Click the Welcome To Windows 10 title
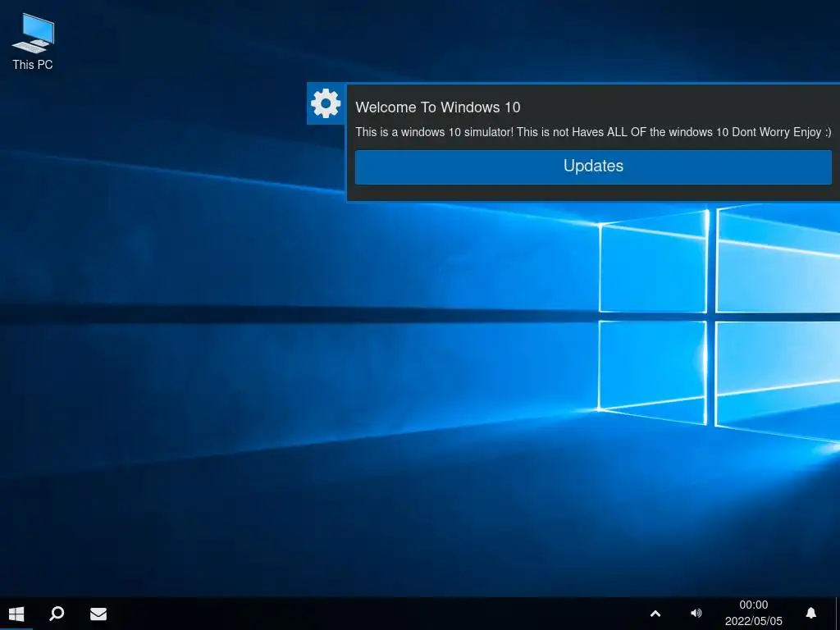Screen dimensions: 840x630 438,107
